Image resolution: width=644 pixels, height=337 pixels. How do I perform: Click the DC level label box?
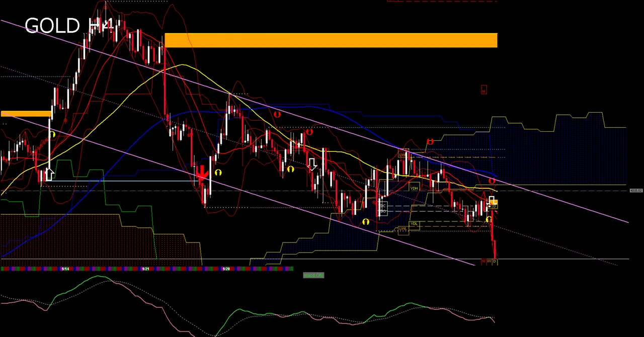383,206
